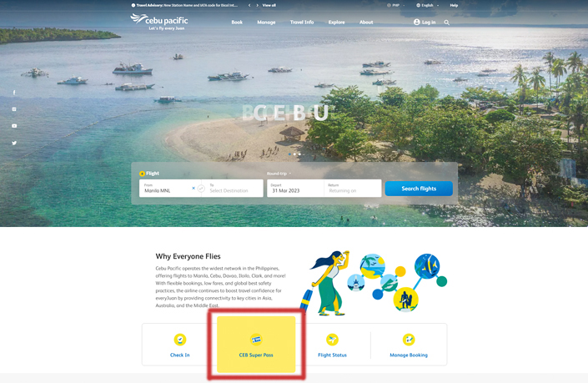588x383 pixels.
Task: Open the YouTube social icon
Action: (x=14, y=126)
